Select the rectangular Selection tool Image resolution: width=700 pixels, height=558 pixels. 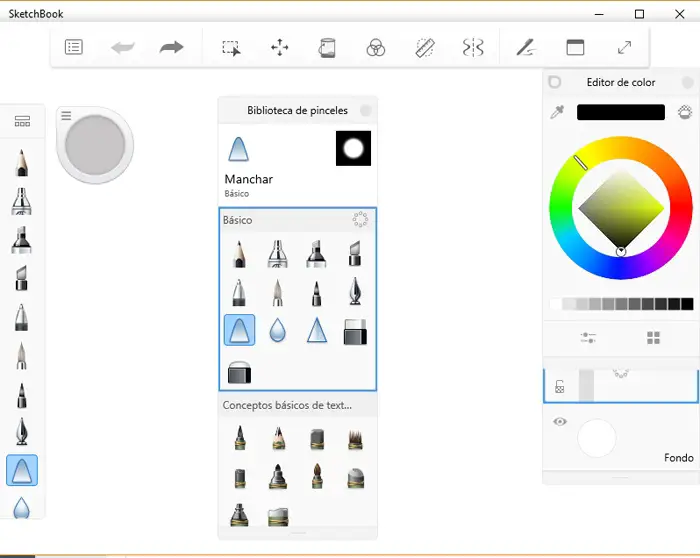pos(231,48)
